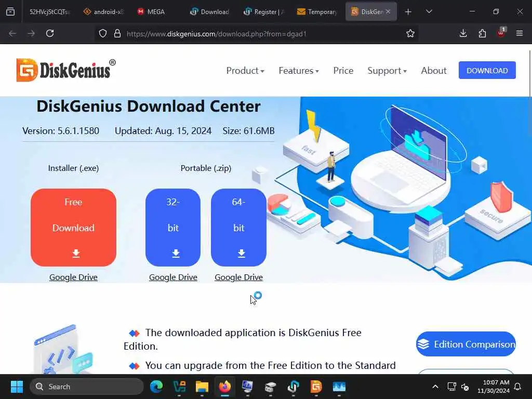
Task: Switch to Firefox on the taskbar
Action: pos(224,387)
